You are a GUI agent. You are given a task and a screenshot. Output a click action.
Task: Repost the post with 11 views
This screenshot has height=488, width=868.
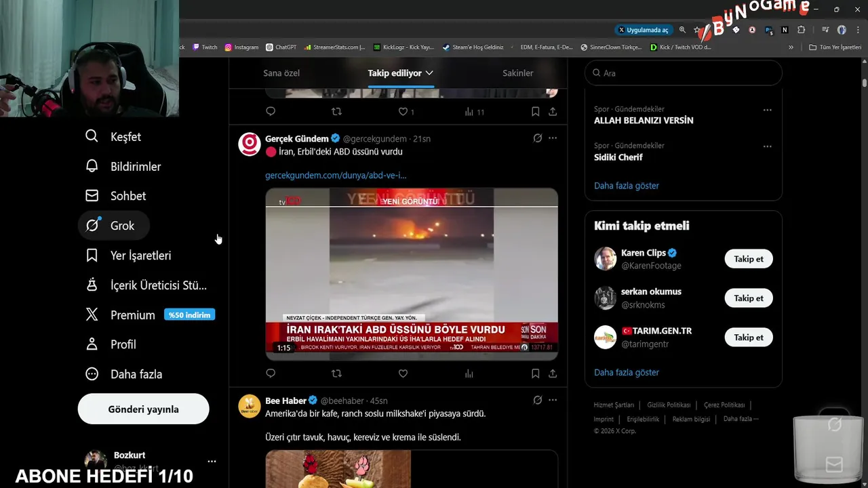(336, 112)
